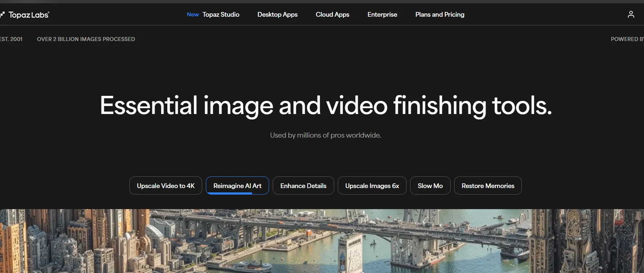644x273 pixels.
Task: Expand the Cloud Apps navigation menu
Action: pos(332,15)
